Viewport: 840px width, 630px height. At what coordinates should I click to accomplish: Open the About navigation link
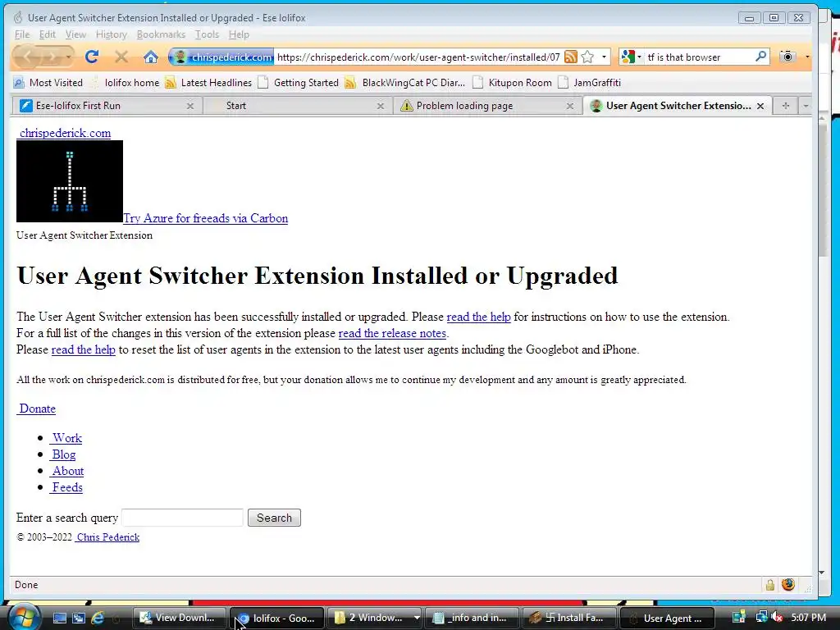click(x=67, y=471)
